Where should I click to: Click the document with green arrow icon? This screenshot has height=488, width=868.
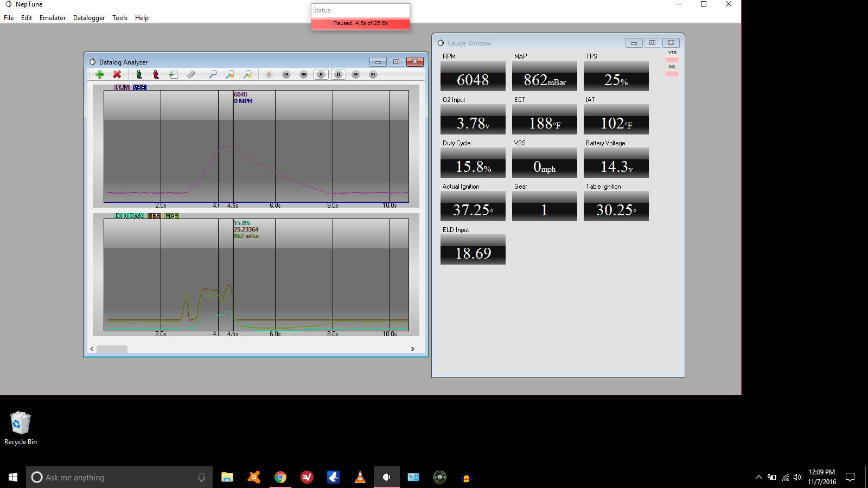pyautogui.click(x=173, y=75)
